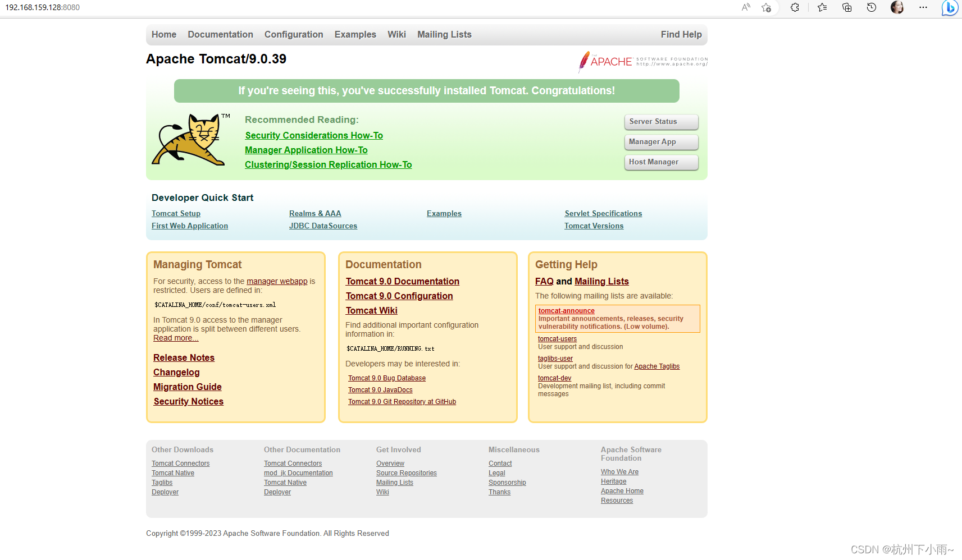Image resolution: width=962 pixels, height=560 pixels.
Task: Open the Tomcat Versions link
Action: pos(594,226)
